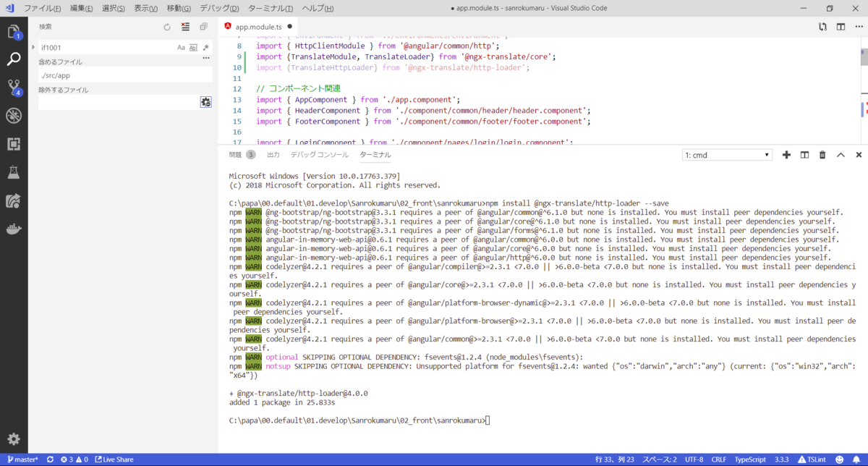
Task: Change CRLF line ending in status bar
Action: point(719,459)
